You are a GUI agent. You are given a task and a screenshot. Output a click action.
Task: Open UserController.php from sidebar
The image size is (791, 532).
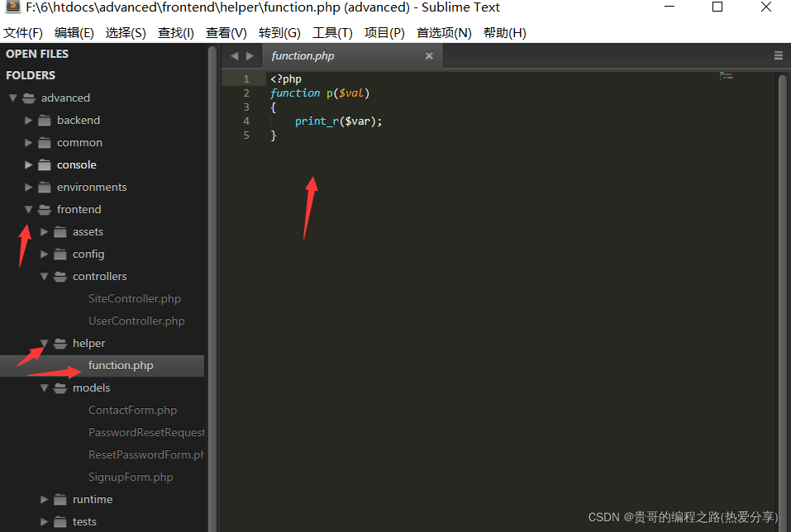[x=136, y=321]
